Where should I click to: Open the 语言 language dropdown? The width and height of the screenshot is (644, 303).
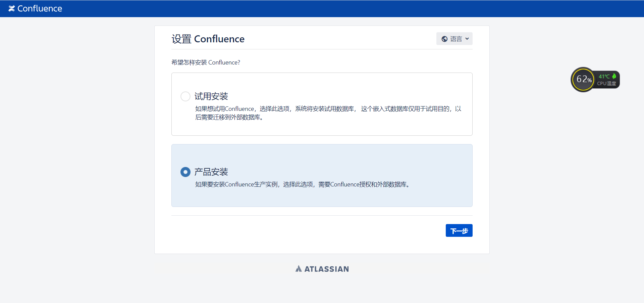(x=454, y=39)
